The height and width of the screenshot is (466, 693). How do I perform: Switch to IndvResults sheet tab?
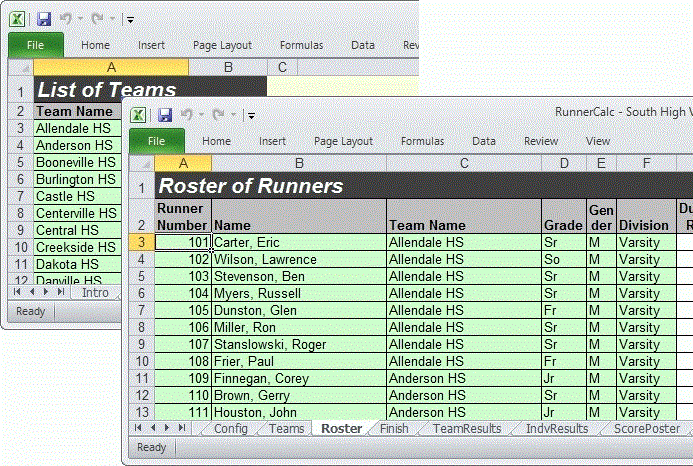coord(557,428)
